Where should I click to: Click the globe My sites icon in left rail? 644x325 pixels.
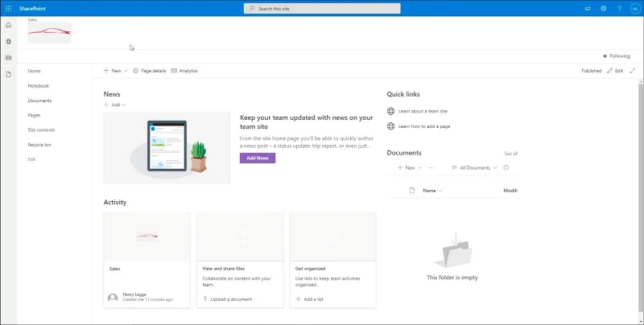pyautogui.click(x=9, y=42)
